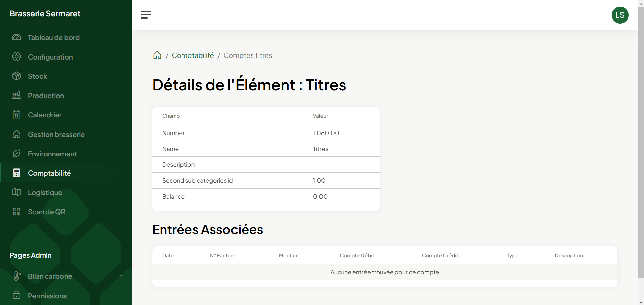Open the Permissions admin page
644x305 pixels.
click(x=47, y=296)
